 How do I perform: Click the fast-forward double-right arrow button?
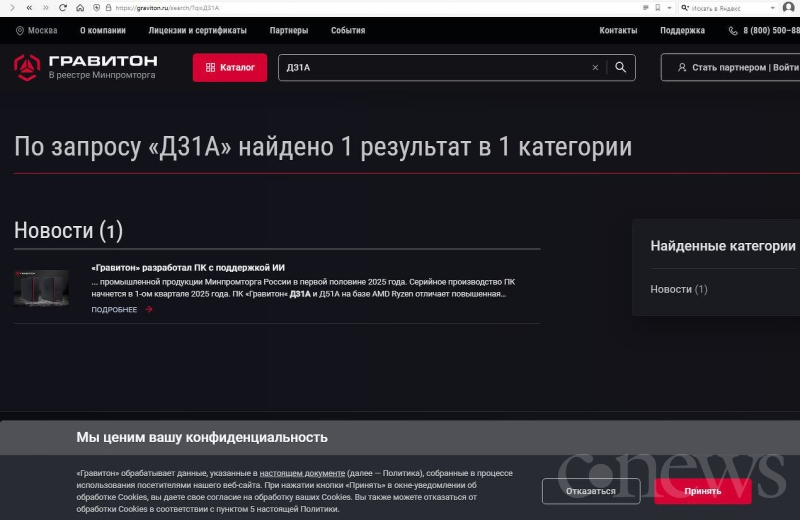(x=46, y=8)
